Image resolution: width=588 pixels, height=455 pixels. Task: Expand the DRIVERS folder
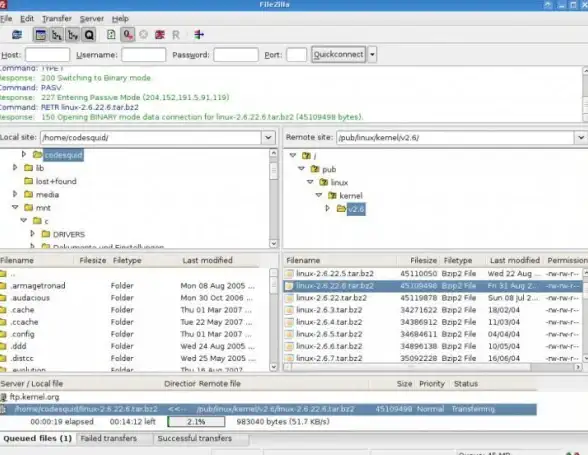(x=32, y=234)
